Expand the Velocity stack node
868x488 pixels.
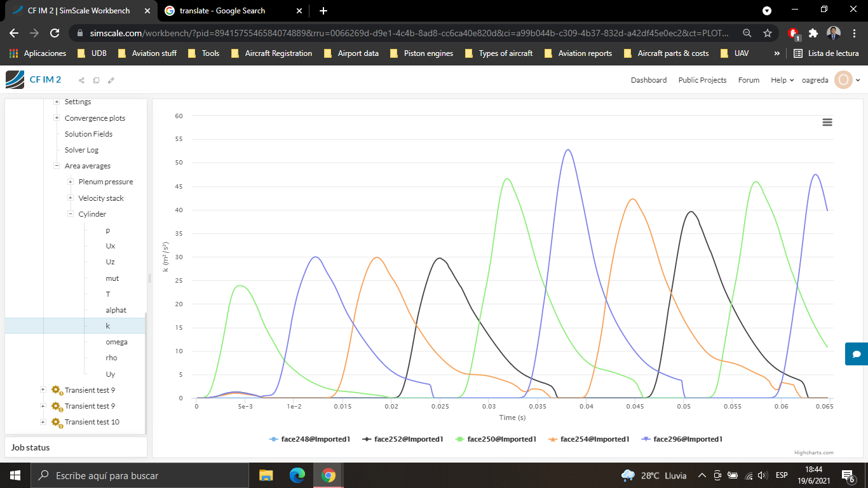[x=71, y=198]
